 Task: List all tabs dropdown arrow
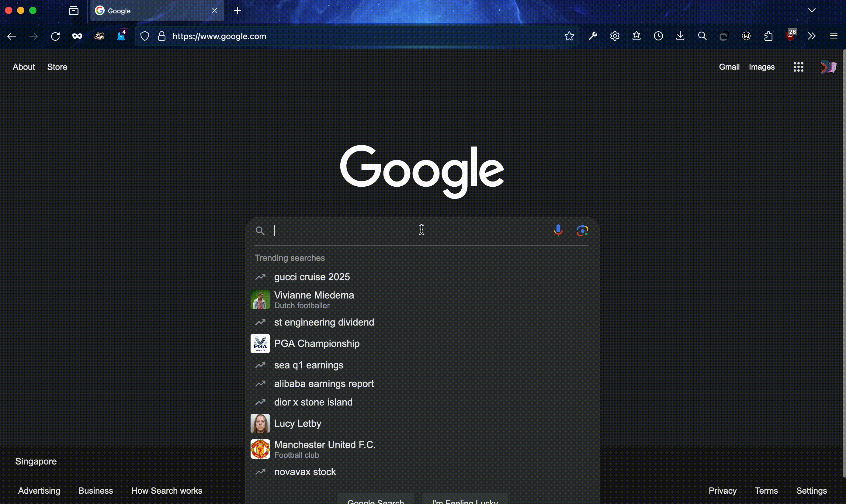click(812, 11)
